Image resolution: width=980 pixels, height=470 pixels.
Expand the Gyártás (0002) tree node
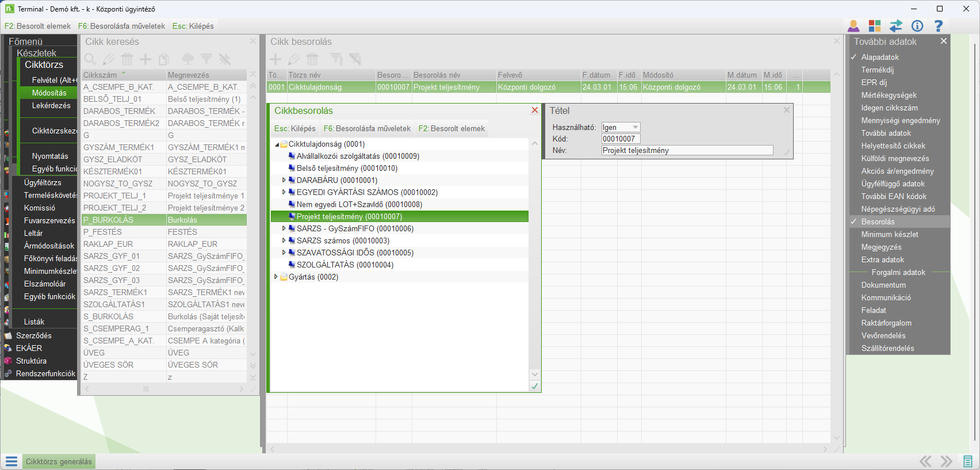tap(276, 277)
